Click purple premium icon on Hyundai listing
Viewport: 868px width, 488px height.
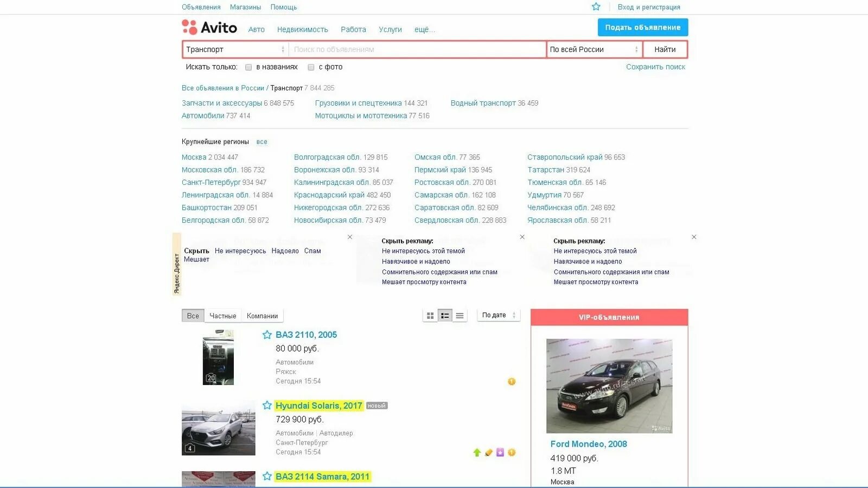[500, 452]
